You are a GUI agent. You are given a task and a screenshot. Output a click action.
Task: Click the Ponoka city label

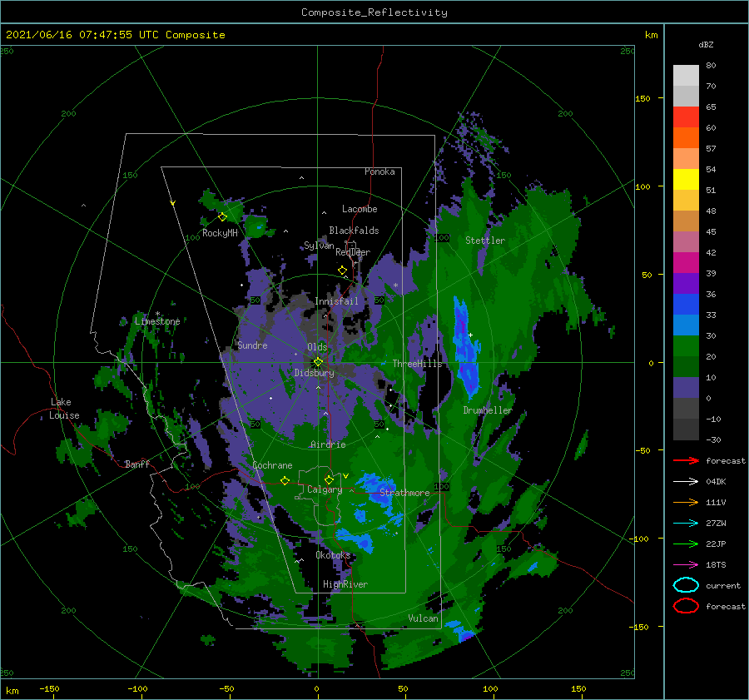click(379, 171)
